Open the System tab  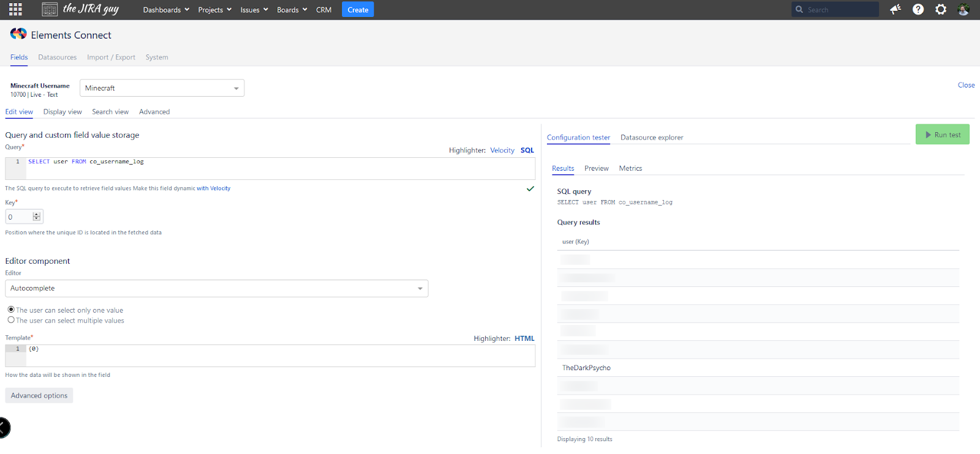(x=157, y=58)
